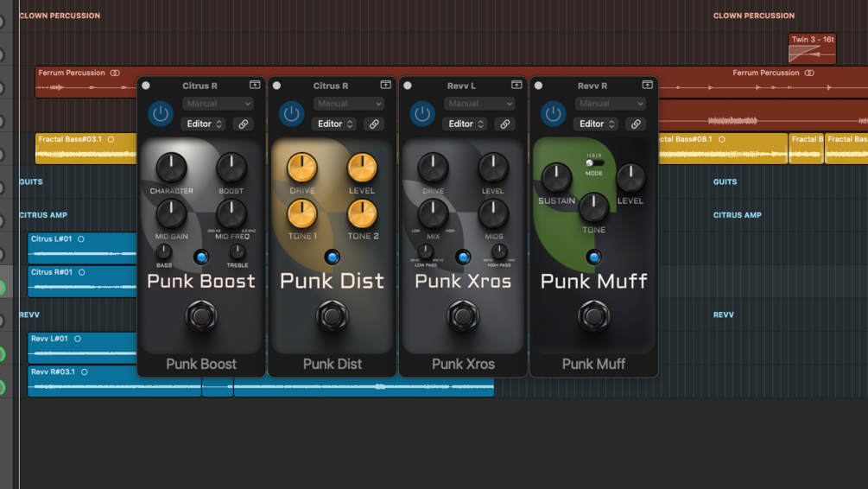Image resolution: width=868 pixels, height=489 pixels.
Task: Click circle icon beside Fractal Bass#03.1
Action: pos(111,140)
